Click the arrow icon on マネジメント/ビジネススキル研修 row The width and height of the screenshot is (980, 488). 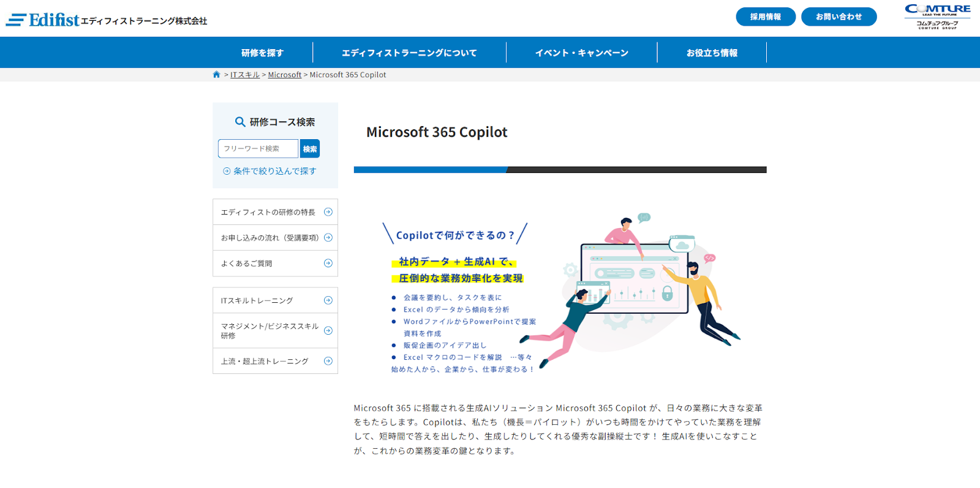(328, 330)
